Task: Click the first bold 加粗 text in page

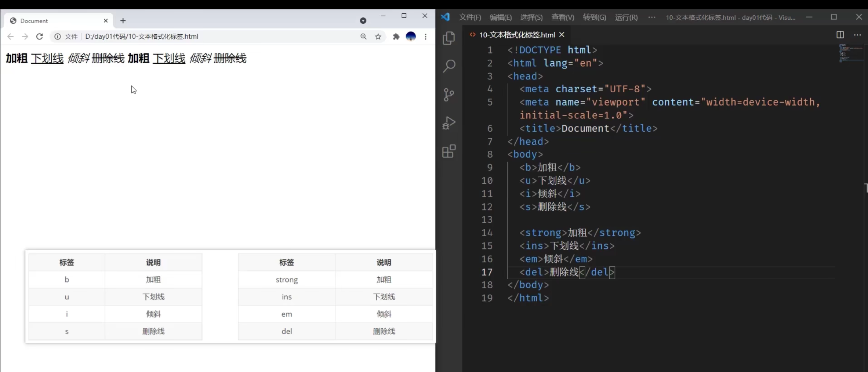Action: click(17, 58)
